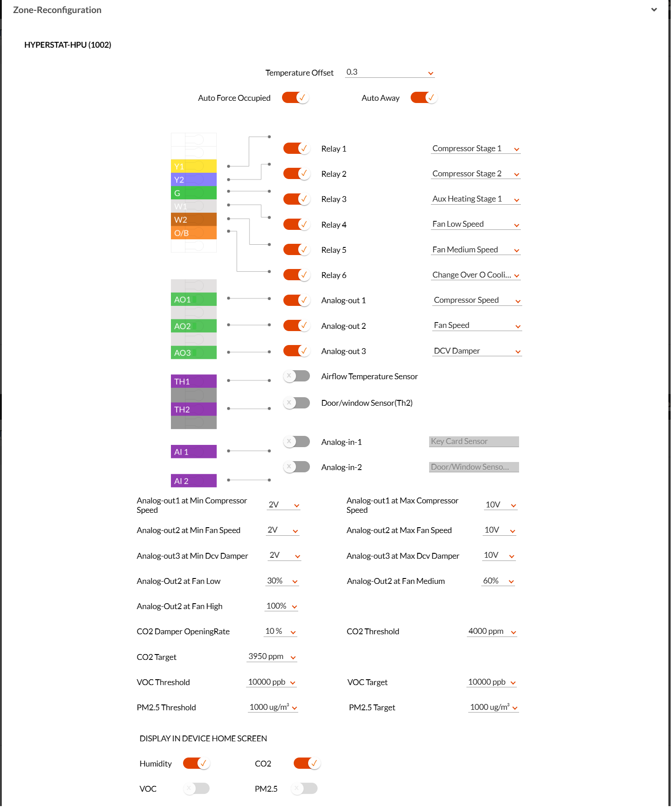Turn off the Relay 1 toggle
The width and height of the screenshot is (672, 807).
(x=296, y=148)
